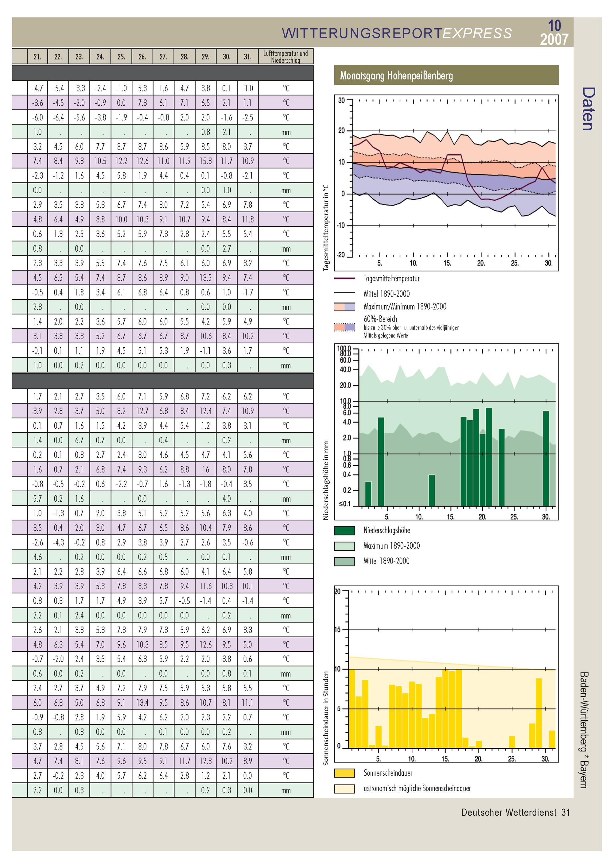Click the Tagesmitteltemperatur in °C axis label
The image size is (614, 868).
pyautogui.click(x=326, y=228)
